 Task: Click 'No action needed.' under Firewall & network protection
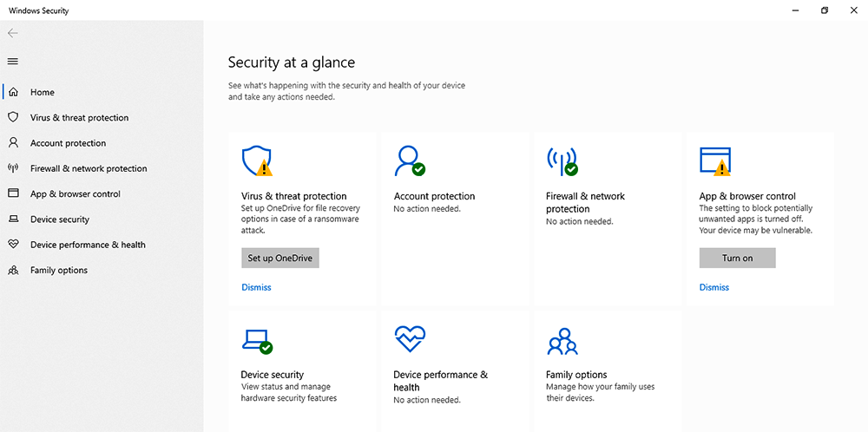580,221
